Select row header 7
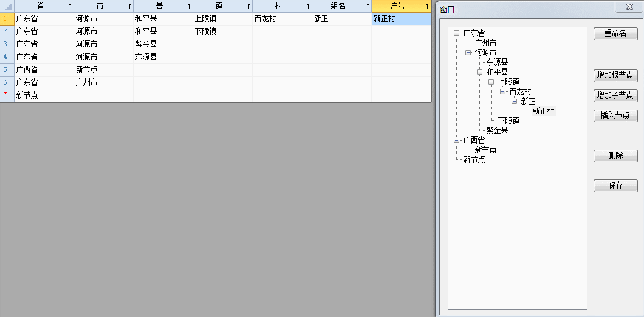The width and height of the screenshot is (644, 317). point(7,95)
